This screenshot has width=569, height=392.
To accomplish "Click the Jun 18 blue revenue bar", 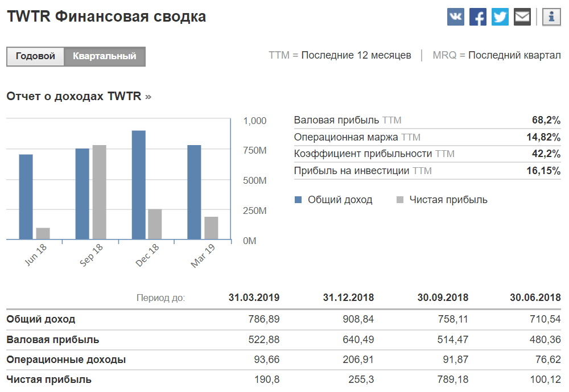I will point(26,196).
